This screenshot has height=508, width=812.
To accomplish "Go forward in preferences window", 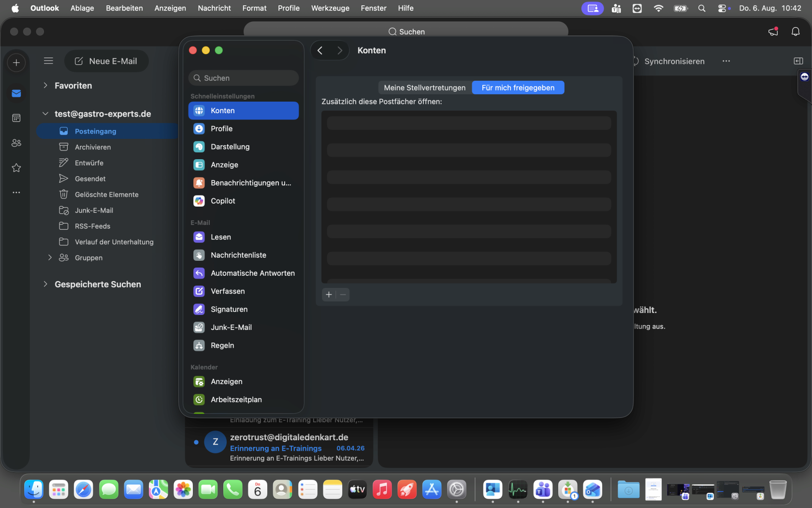I will tap(340, 50).
